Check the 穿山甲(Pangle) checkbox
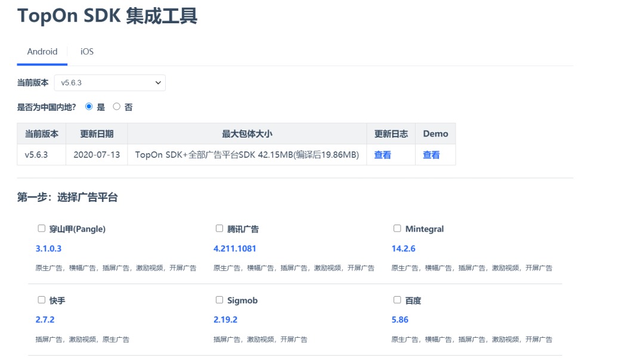Viewport: 644px width, 361px height. click(x=42, y=228)
